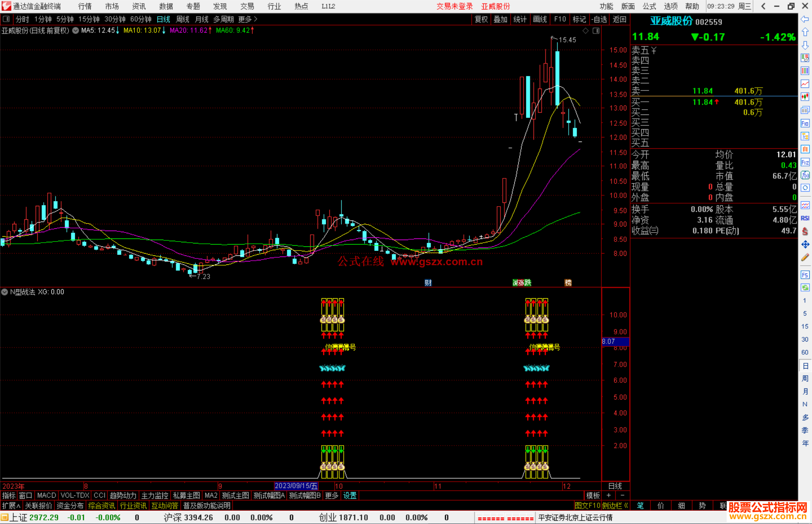Click the back arrow sidebar icon

coord(805,19)
